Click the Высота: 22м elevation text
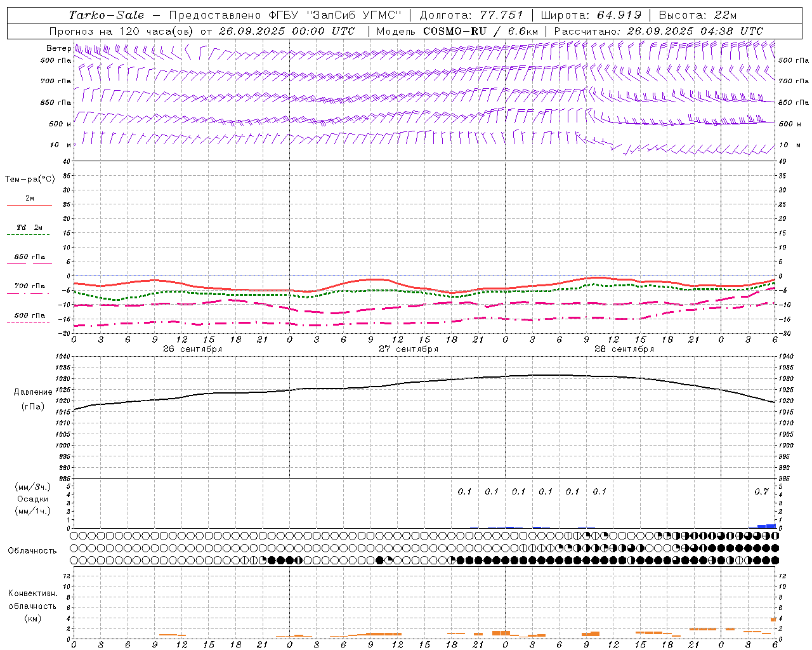 (x=697, y=15)
